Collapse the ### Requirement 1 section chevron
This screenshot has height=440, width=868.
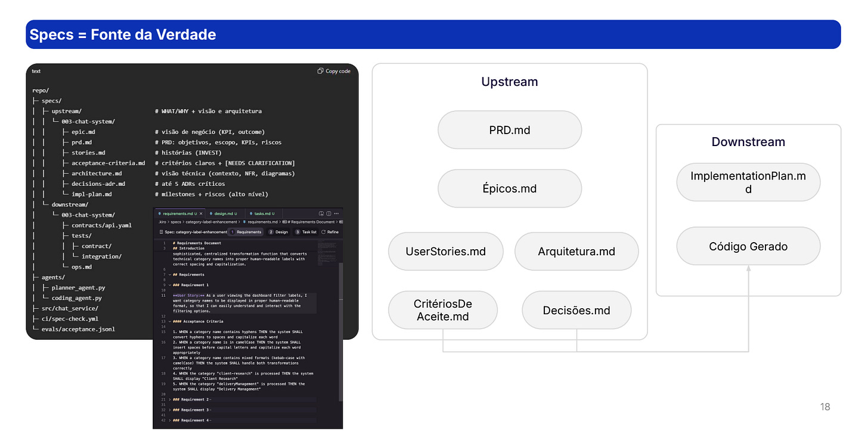point(170,285)
